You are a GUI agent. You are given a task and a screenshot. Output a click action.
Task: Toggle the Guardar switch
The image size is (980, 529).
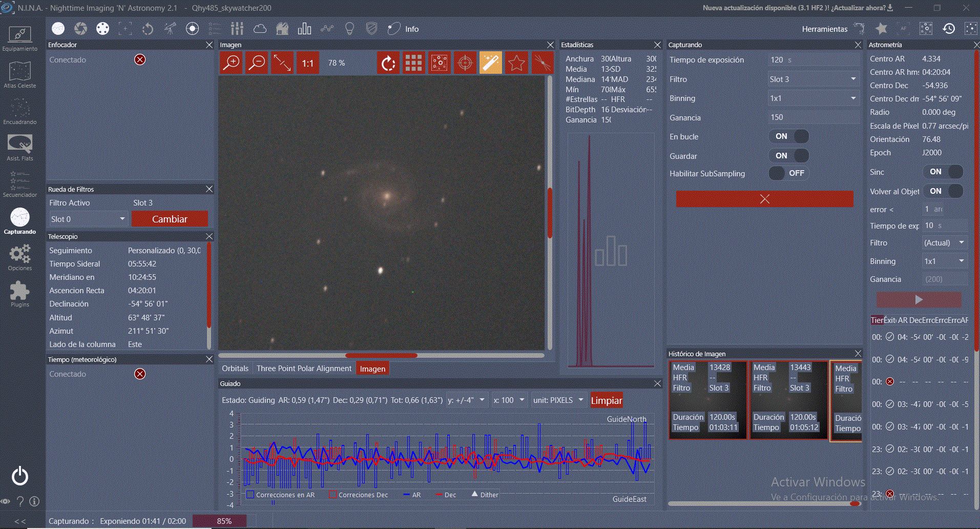[788, 156]
